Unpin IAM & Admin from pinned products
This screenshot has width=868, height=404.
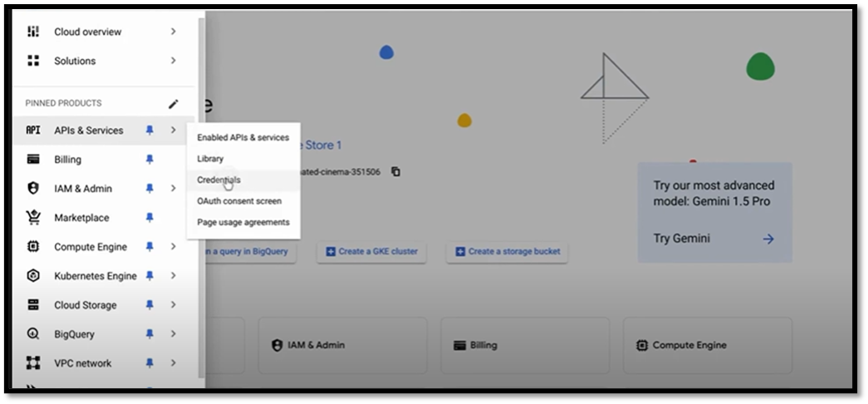click(x=149, y=189)
